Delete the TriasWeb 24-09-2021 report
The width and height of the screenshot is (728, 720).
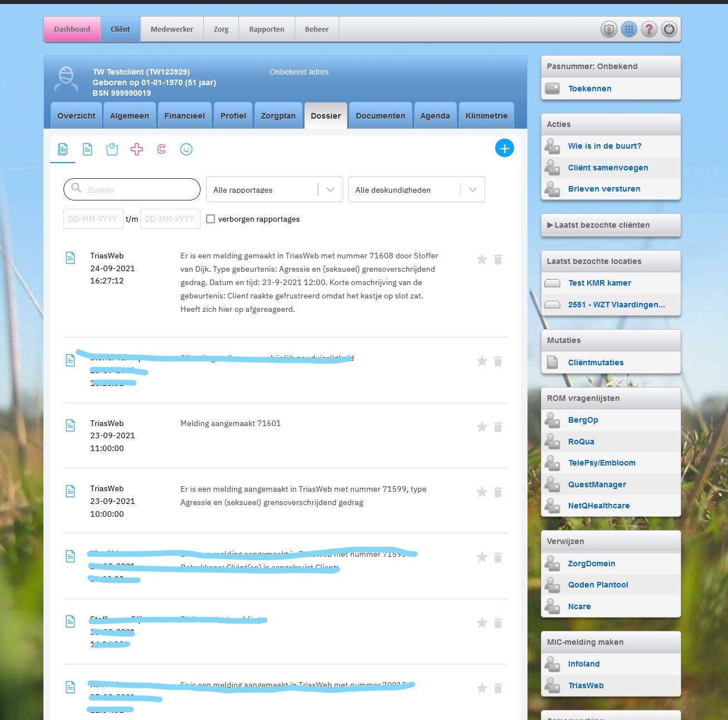498,259
